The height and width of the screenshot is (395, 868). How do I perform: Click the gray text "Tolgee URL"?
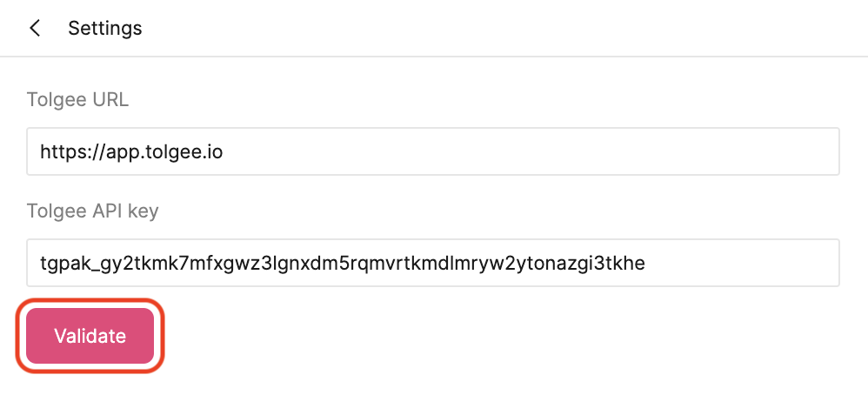pyautogui.click(x=77, y=100)
